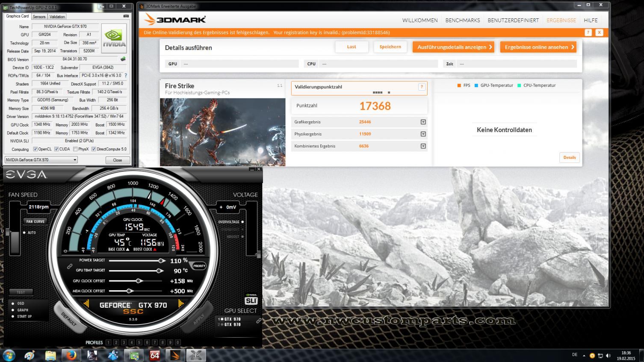Select profile slot 5

(x=139, y=342)
